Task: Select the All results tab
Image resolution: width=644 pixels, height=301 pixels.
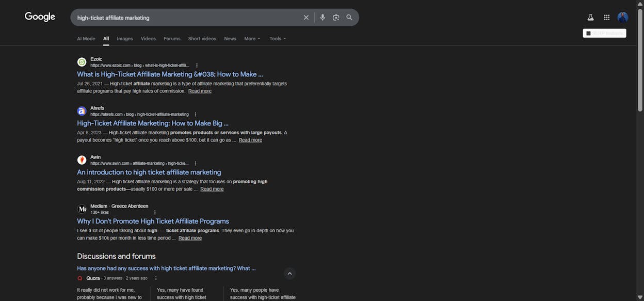Action: click(106, 39)
